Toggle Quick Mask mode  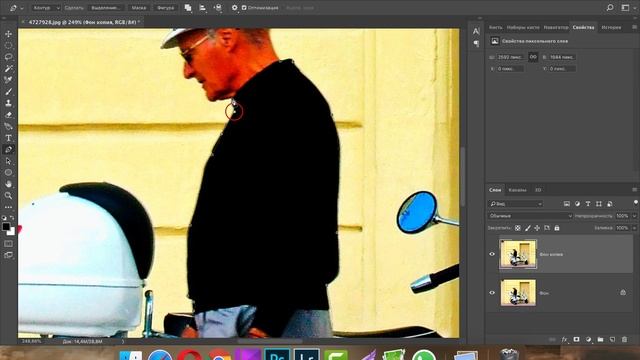pos(8,244)
